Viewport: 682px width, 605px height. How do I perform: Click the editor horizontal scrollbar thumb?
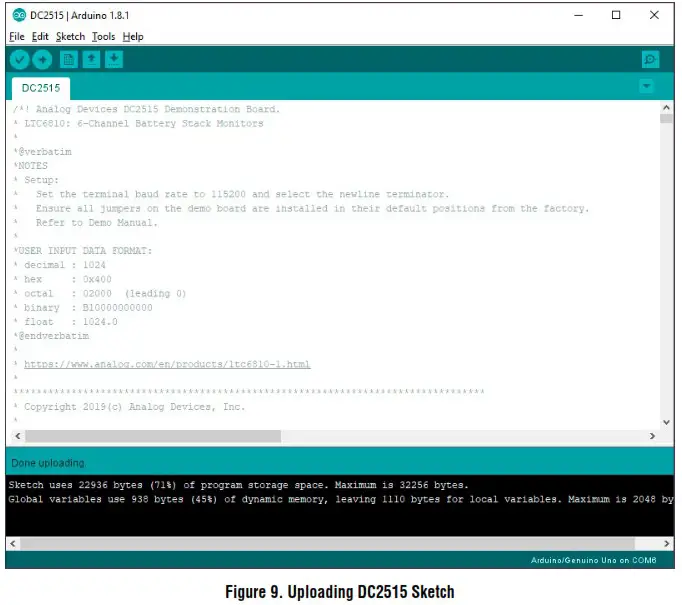[153, 436]
